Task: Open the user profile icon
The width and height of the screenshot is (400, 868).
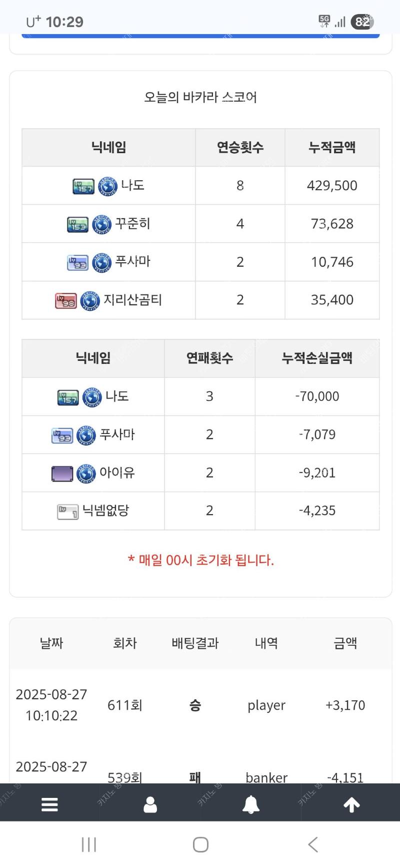Action: pos(150,805)
